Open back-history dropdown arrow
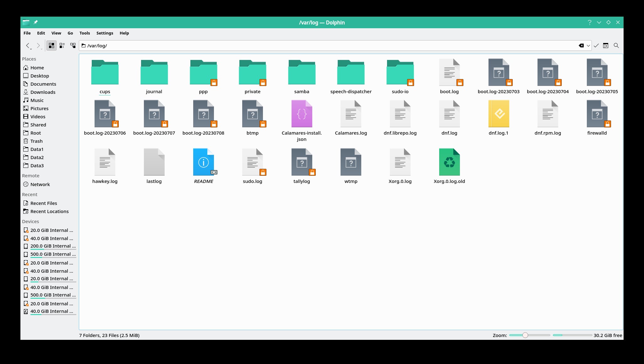This screenshot has width=644, height=364. (31, 49)
